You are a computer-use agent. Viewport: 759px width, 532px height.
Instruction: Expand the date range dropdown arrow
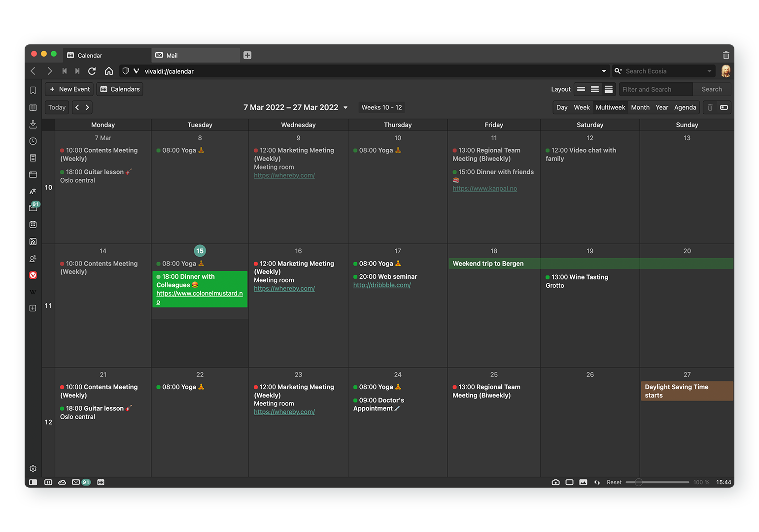[345, 108]
